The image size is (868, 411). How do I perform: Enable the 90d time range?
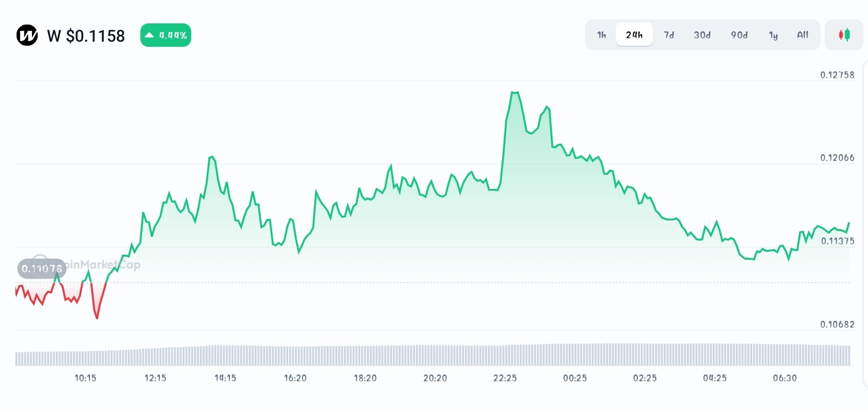point(739,35)
